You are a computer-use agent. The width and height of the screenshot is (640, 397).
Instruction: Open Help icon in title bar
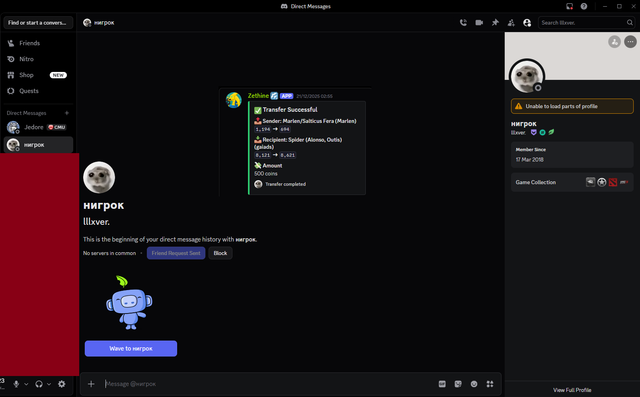click(584, 6)
